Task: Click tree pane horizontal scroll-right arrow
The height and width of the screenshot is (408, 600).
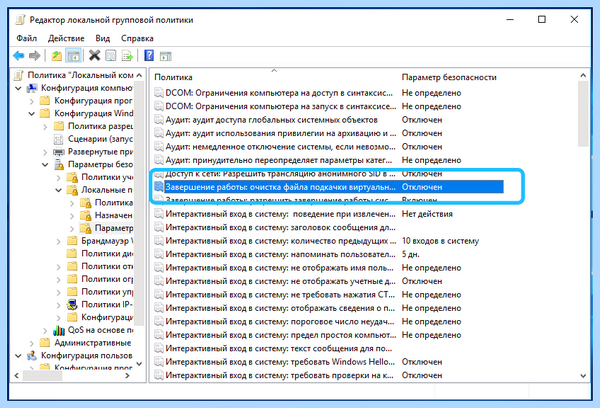Action: pyautogui.click(x=127, y=376)
